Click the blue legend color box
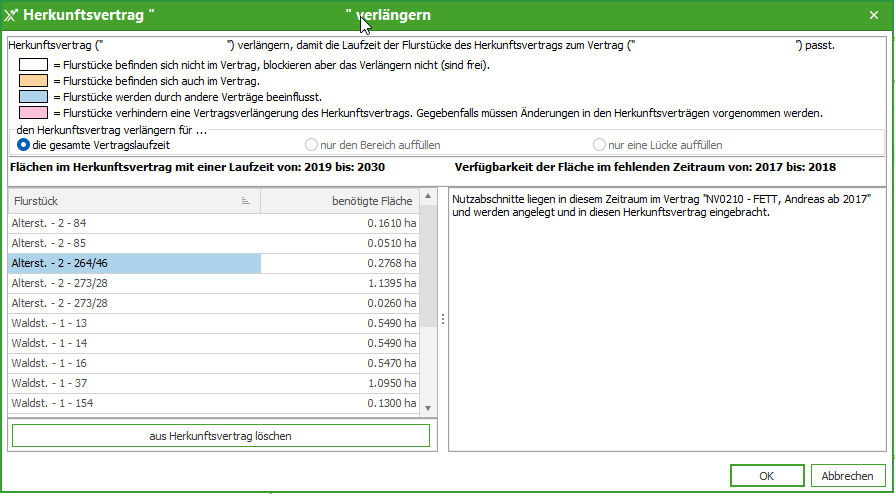Screen dimensions: 895x494 (x=34, y=97)
